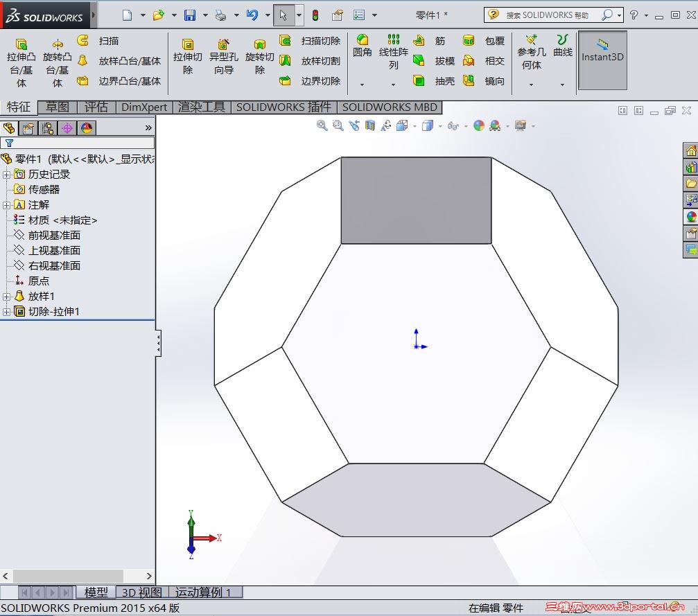Select 原点 (Origin) in the tree
This screenshot has height=616, width=698.
pyautogui.click(x=32, y=281)
